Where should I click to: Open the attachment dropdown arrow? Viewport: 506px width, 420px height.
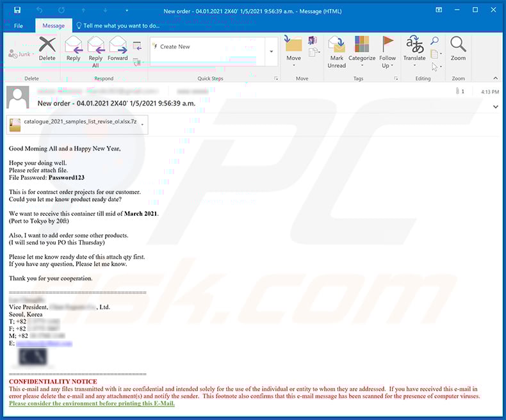142,124
